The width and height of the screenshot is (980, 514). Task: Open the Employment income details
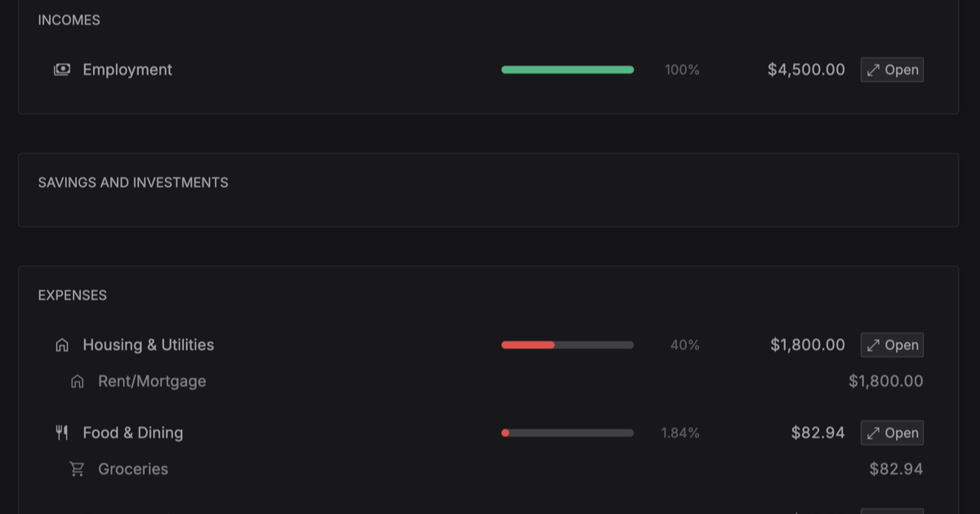pyautogui.click(x=892, y=69)
